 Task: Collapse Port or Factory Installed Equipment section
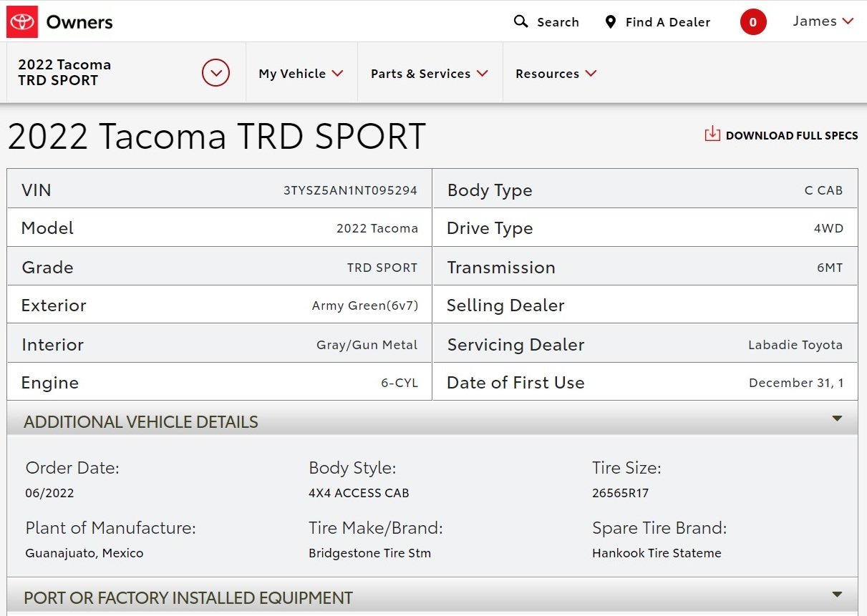click(837, 595)
